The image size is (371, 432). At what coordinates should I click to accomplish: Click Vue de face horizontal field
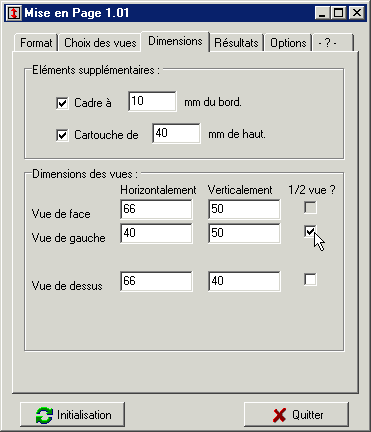[x=156, y=209]
